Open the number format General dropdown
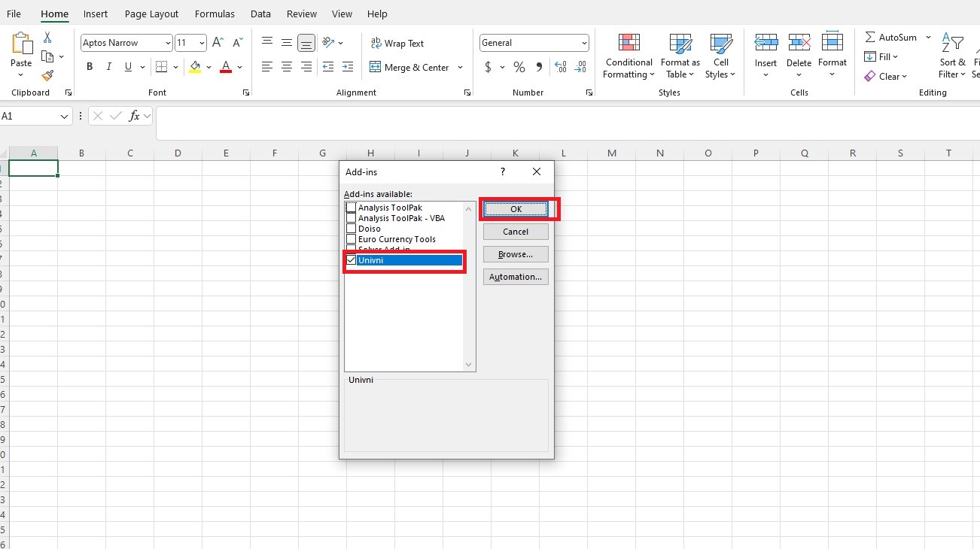The width and height of the screenshot is (980, 549). coord(584,43)
